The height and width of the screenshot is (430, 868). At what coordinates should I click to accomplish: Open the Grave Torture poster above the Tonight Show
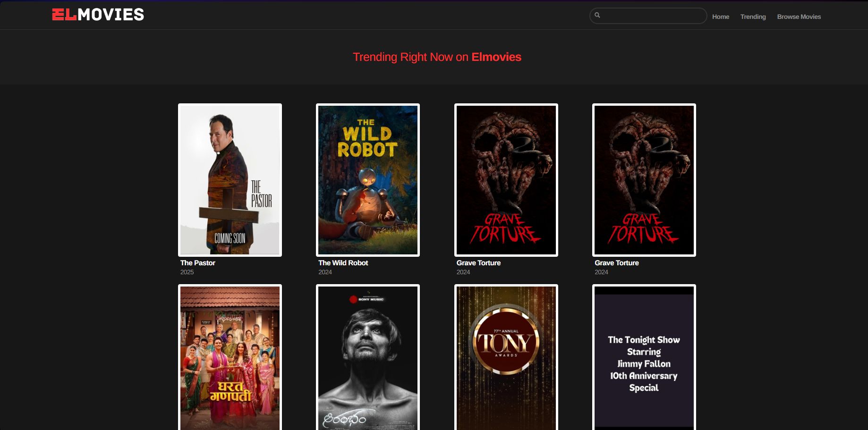click(x=644, y=180)
